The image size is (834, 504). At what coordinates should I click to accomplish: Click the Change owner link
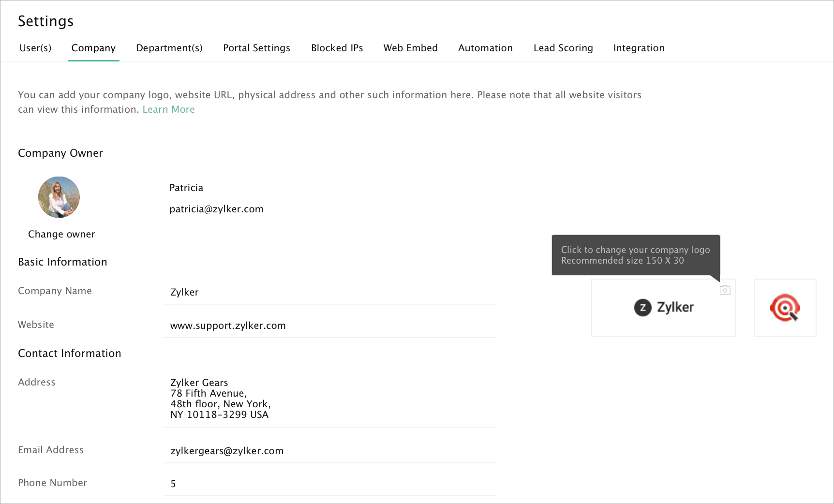pyautogui.click(x=61, y=234)
